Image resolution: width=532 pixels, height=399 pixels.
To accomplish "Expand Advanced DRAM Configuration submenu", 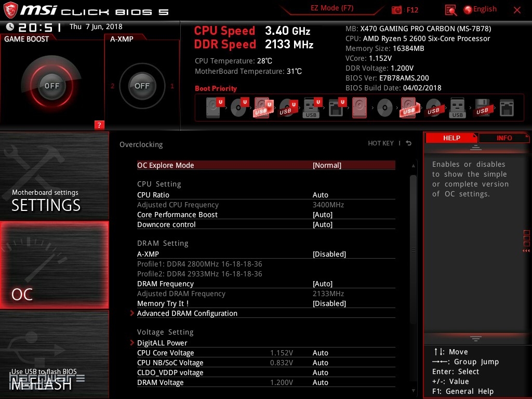I will [x=187, y=313].
